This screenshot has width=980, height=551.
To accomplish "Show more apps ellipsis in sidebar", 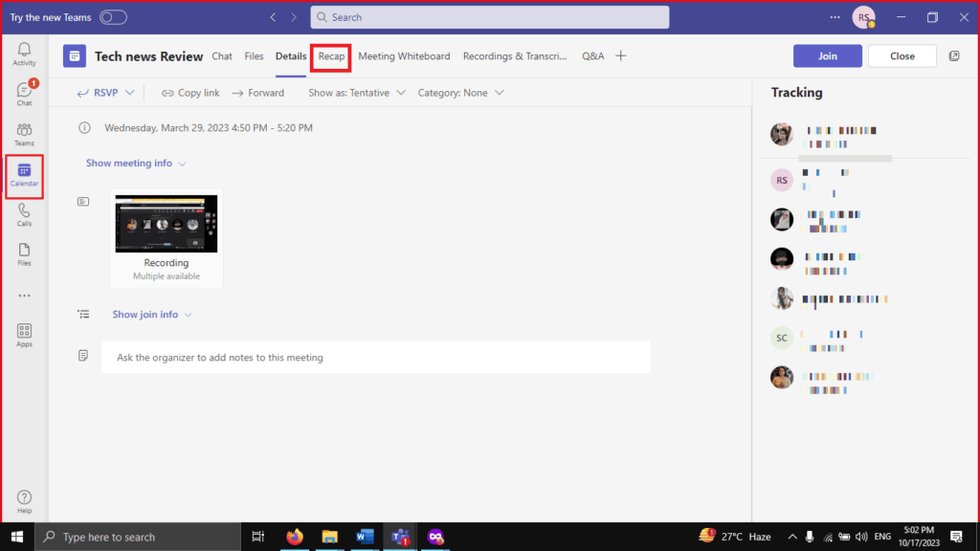I will 24,296.
